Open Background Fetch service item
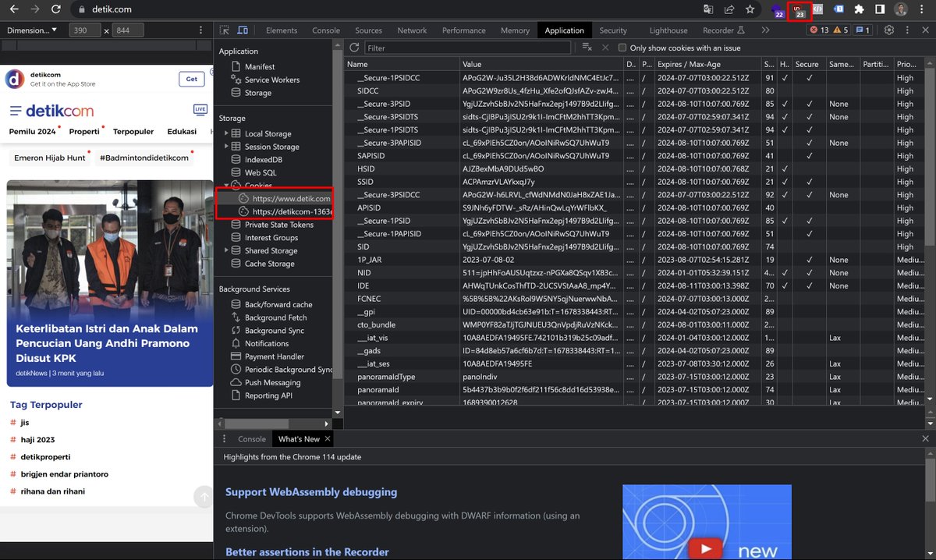This screenshot has height=560, width=936. (x=276, y=317)
